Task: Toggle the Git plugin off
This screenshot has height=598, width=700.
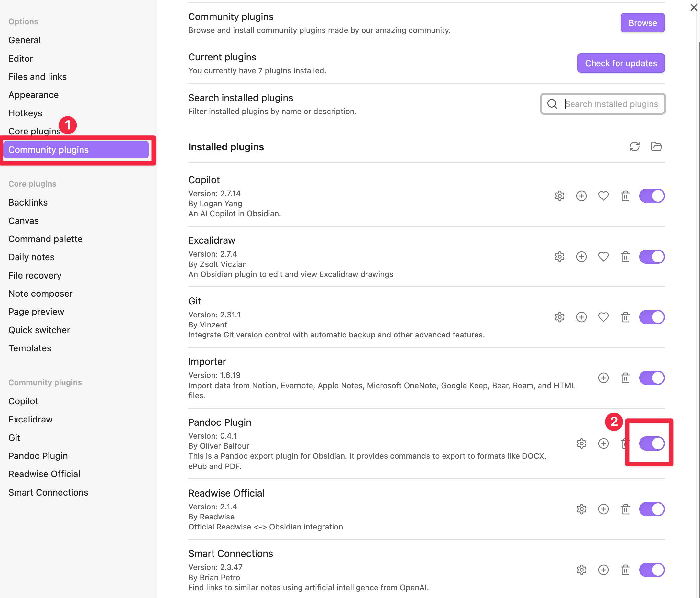Action: click(x=652, y=317)
